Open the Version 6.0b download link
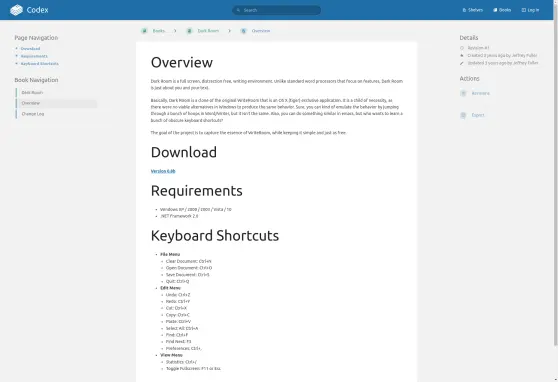 (163, 171)
